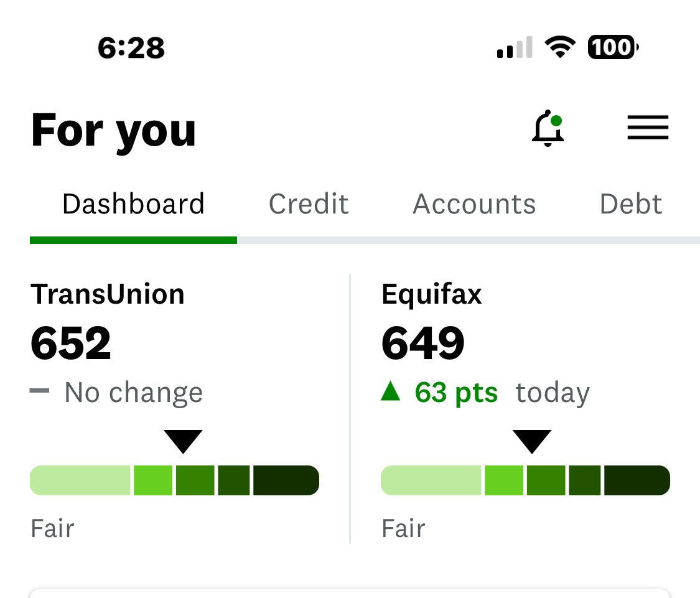Open the notifications bell icon
Image resolution: width=700 pixels, height=598 pixels.
point(548,129)
